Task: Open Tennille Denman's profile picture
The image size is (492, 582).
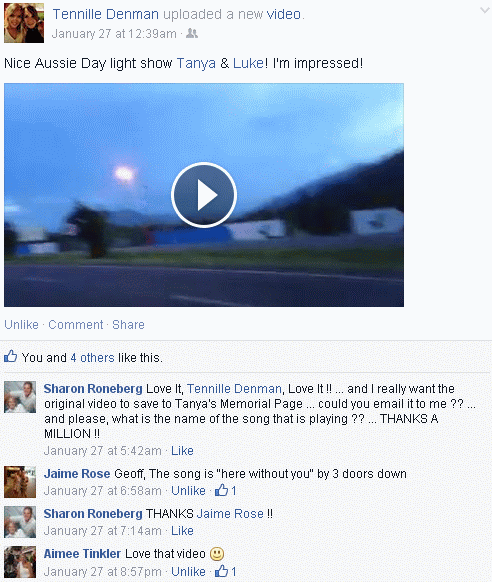Action: (x=24, y=23)
